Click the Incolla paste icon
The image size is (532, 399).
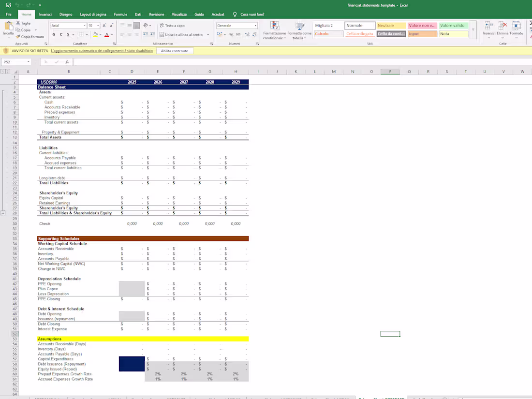[8, 29]
